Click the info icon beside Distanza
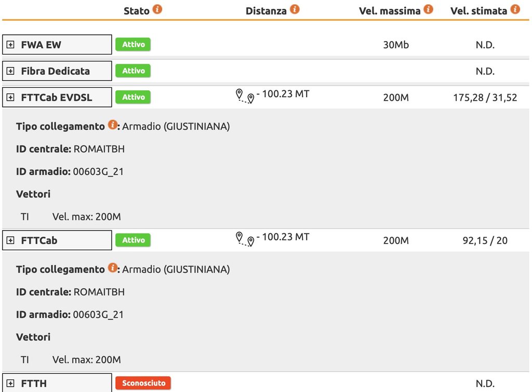The height and width of the screenshot is (392, 532). pyautogui.click(x=295, y=9)
